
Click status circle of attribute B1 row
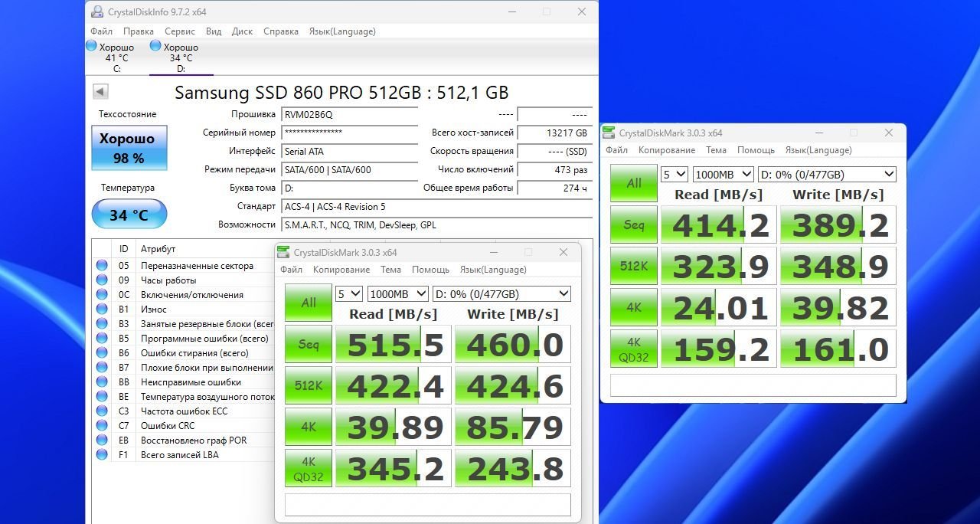tap(102, 309)
